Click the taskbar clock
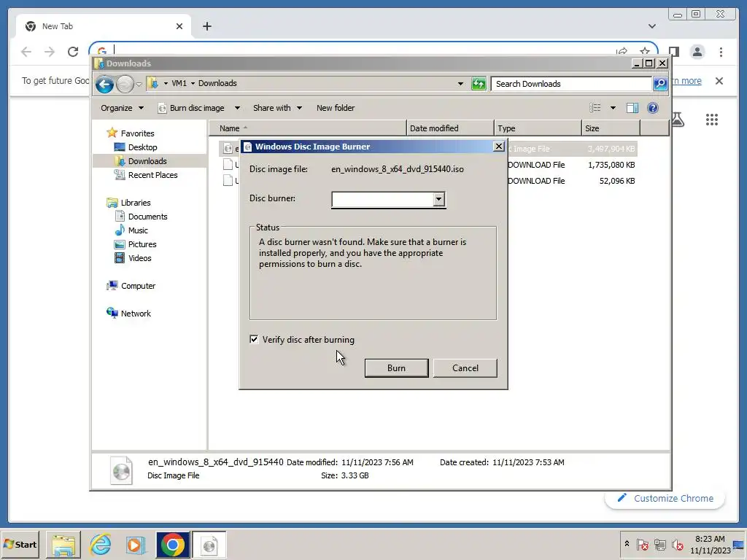The width and height of the screenshot is (747, 560). click(710, 544)
